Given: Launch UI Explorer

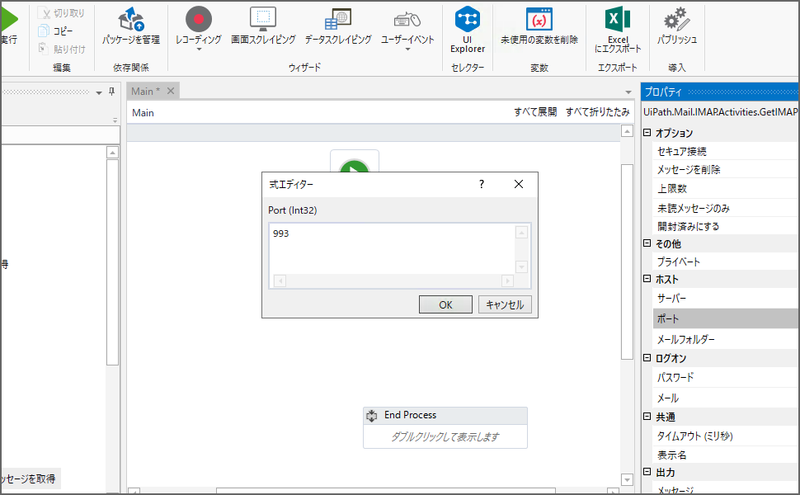Looking at the screenshot, I should 467,30.
